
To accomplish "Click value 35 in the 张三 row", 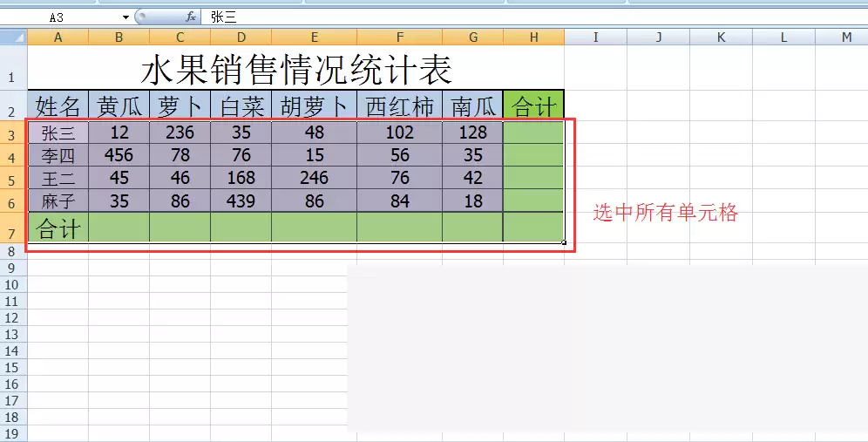I will 241,133.
